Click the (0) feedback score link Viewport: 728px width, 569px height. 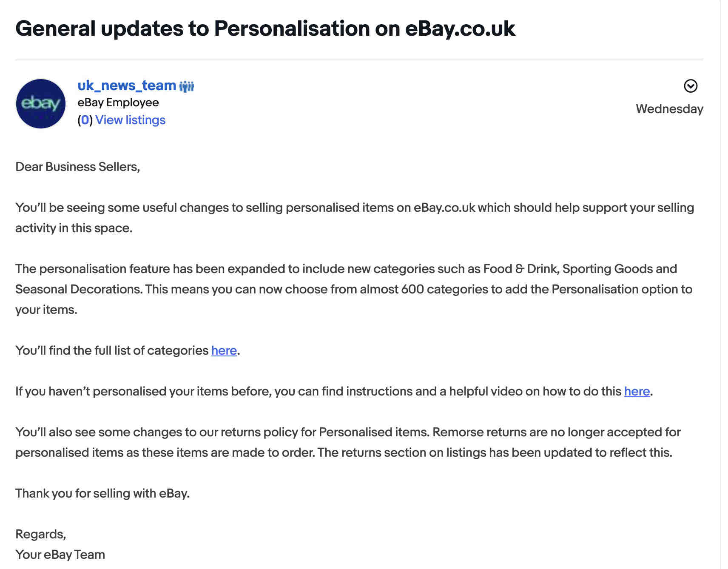pyautogui.click(x=85, y=120)
